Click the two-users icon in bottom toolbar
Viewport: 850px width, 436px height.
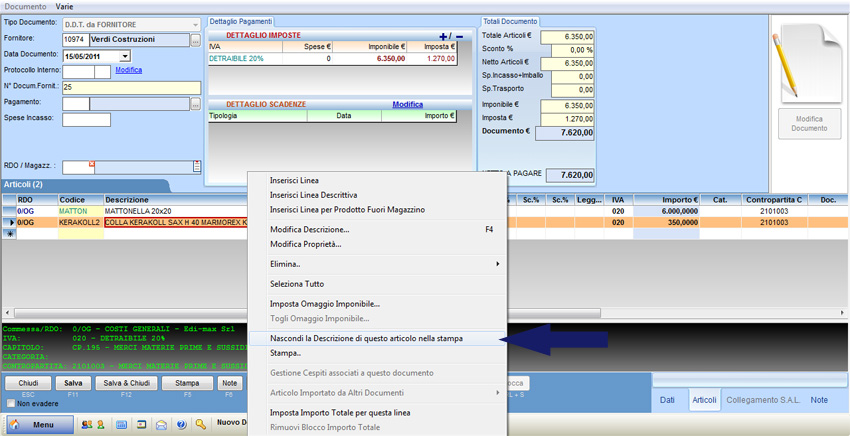pyautogui.click(x=85, y=425)
